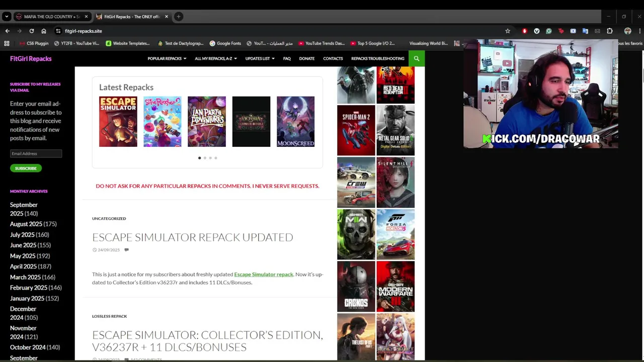Open the grey mail envelope extension
Screen dimensions: 644x362
tap(597, 31)
